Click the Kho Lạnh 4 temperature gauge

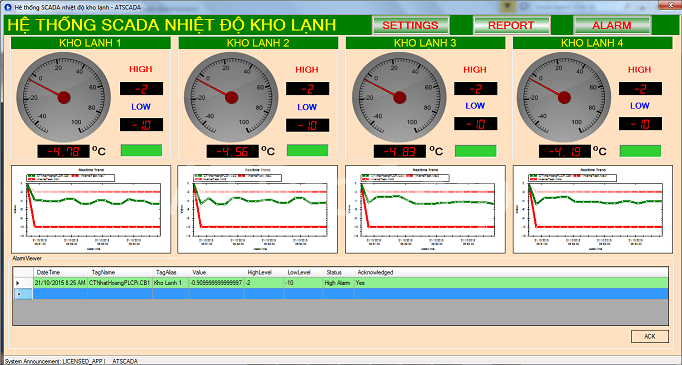click(x=564, y=97)
